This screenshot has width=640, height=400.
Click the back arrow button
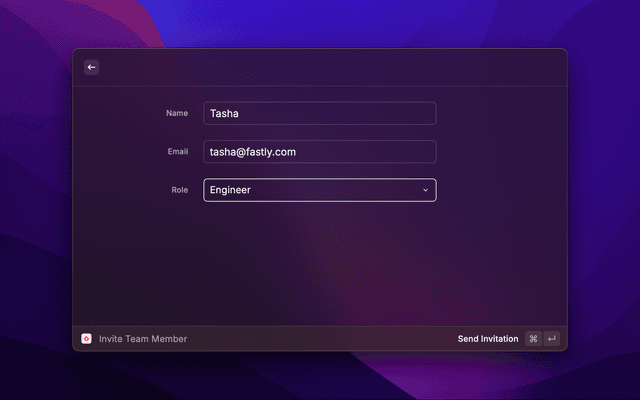91,67
